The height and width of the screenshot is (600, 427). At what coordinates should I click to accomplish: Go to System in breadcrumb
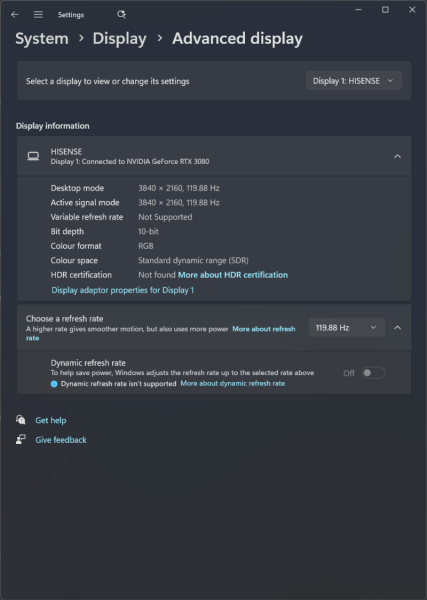point(42,39)
